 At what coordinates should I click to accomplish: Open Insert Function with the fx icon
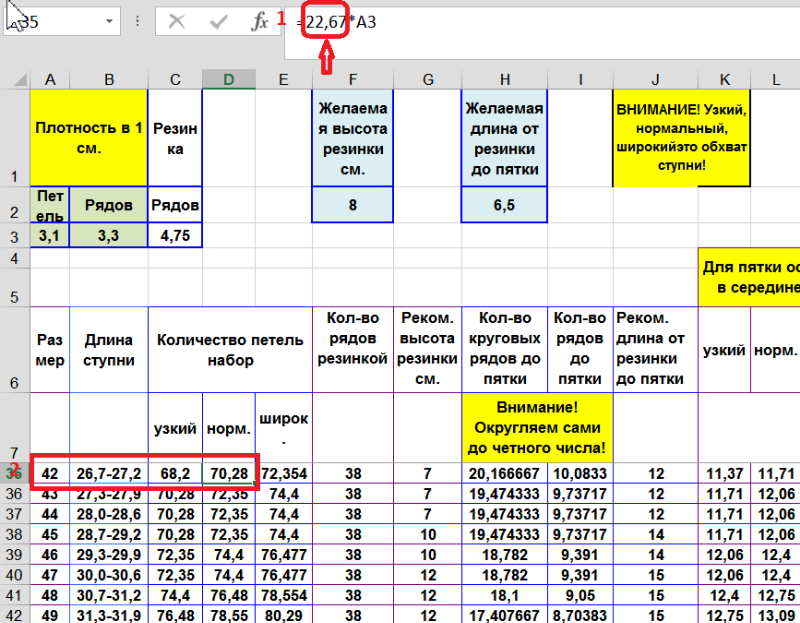[259, 21]
